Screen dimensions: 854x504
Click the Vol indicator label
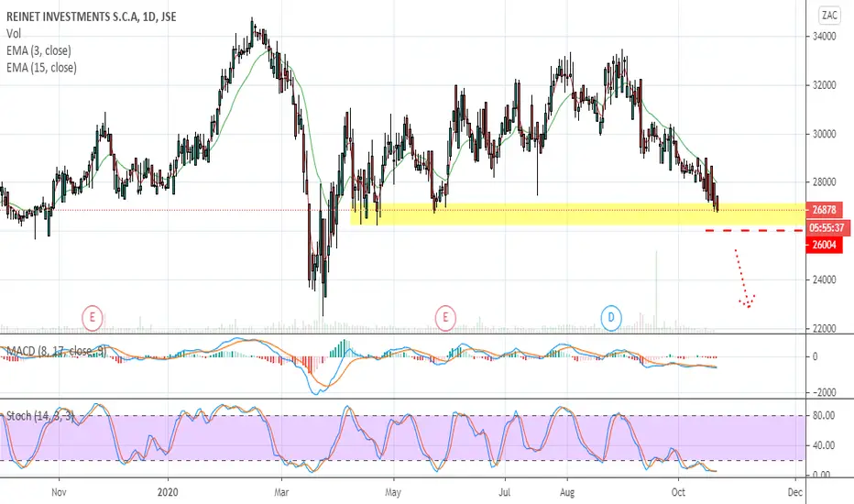14,34
